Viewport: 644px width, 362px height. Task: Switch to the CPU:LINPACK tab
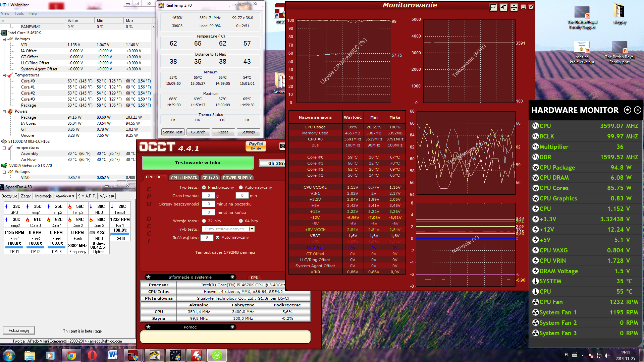coord(184,178)
